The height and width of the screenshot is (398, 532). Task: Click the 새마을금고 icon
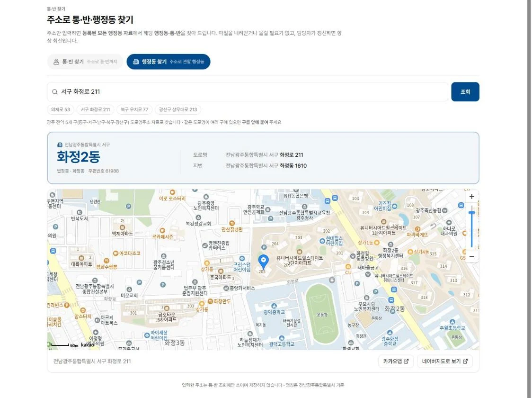coord(368,274)
